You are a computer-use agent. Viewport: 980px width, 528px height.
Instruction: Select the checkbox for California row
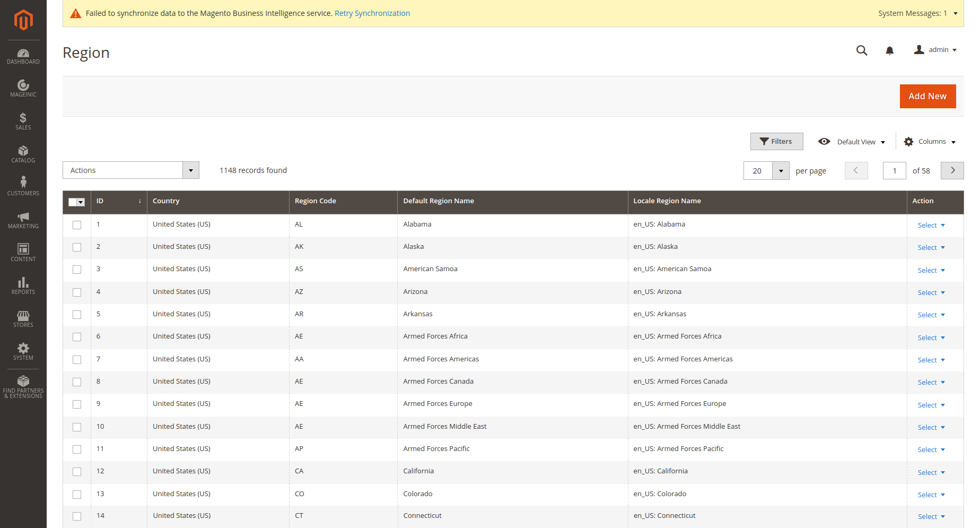(77, 472)
